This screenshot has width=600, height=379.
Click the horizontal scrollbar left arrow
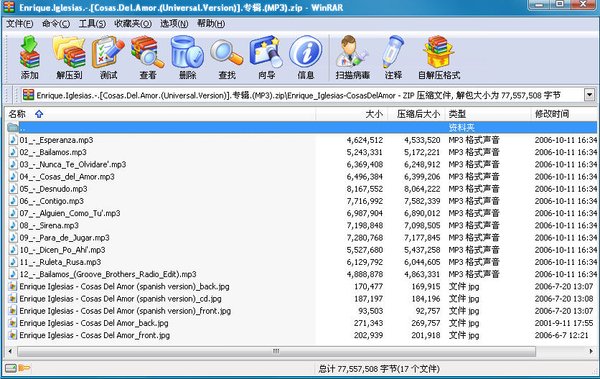[x=10, y=351]
